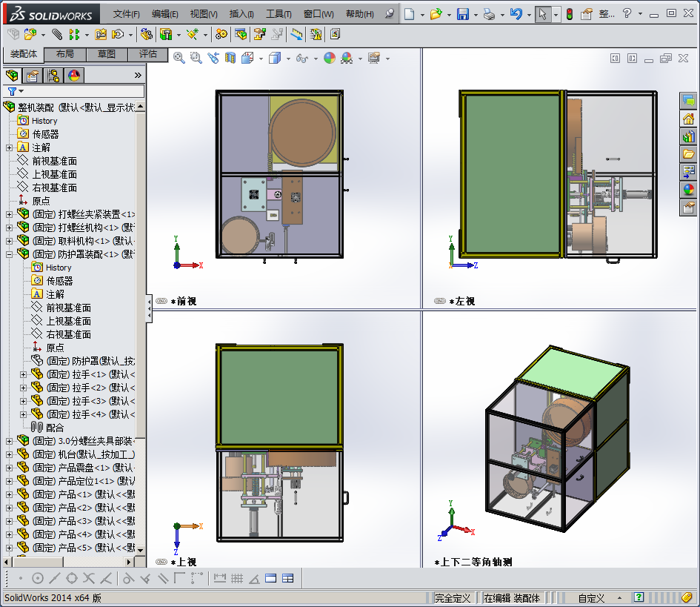Viewport: 700px width, 607px height.
Task: Click the Assembly Visualization warning icon
Action: [316, 34]
